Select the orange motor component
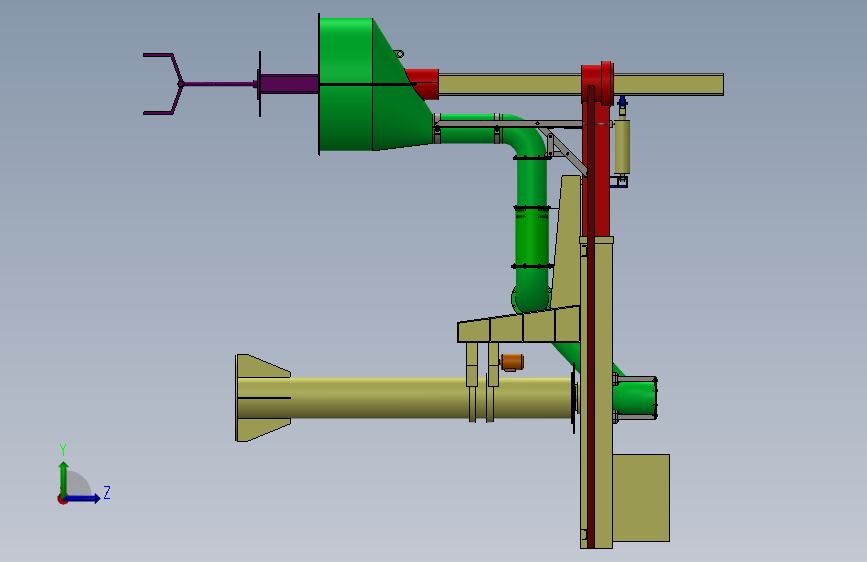 click(x=512, y=362)
